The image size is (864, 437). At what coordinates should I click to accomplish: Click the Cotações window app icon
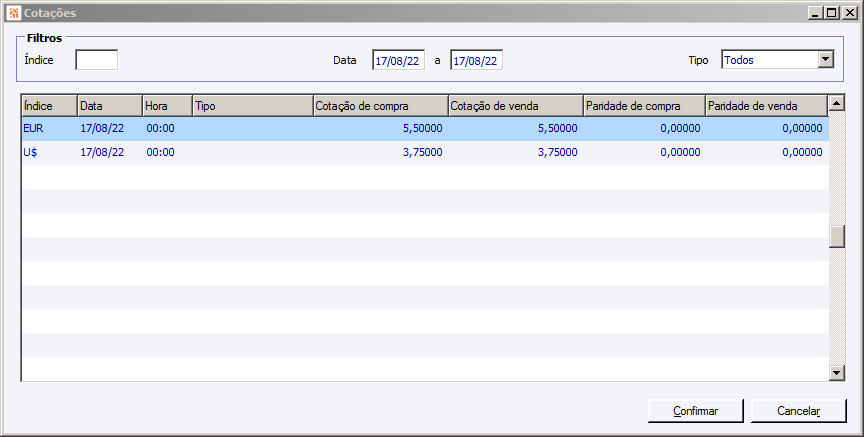pyautogui.click(x=14, y=13)
